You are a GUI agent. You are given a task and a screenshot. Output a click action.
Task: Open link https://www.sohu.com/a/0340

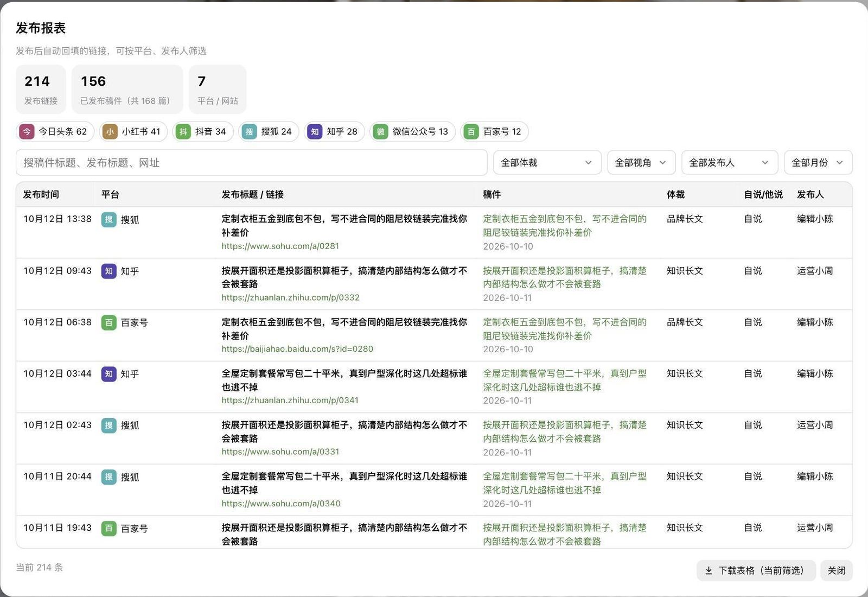click(281, 503)
